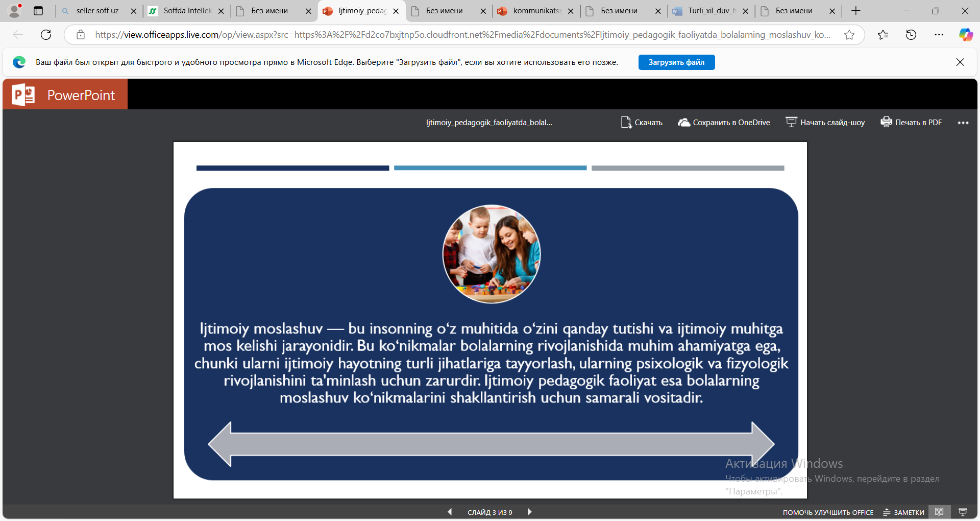This screenshot has height=521, width=980.
Task: Click the user profile avatar icon
Action: (15, 11)
